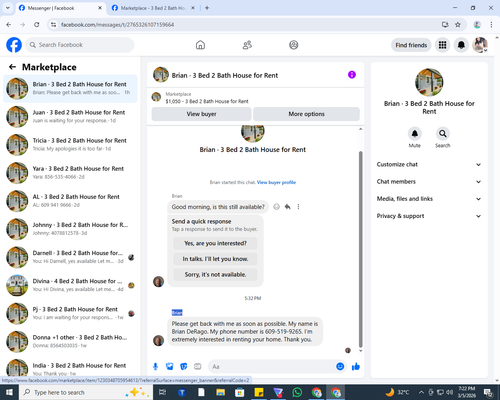
Task: Open a new browser tab
Action: pos(207,8)
